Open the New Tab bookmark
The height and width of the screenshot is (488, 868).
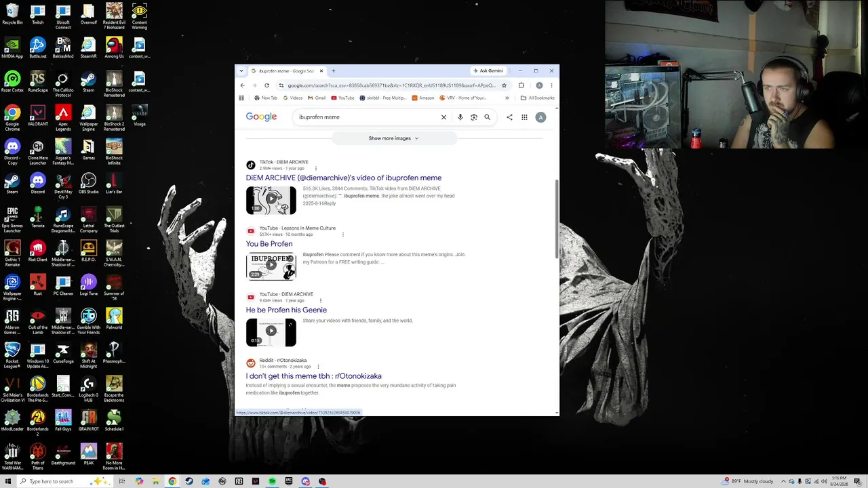point(266,98)
